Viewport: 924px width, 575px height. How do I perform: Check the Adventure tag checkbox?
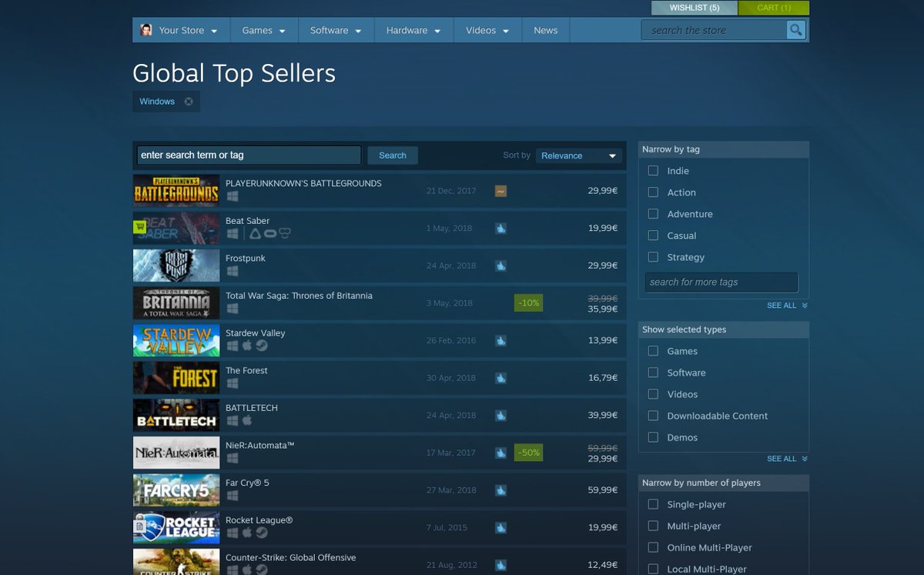coord(653,214)
